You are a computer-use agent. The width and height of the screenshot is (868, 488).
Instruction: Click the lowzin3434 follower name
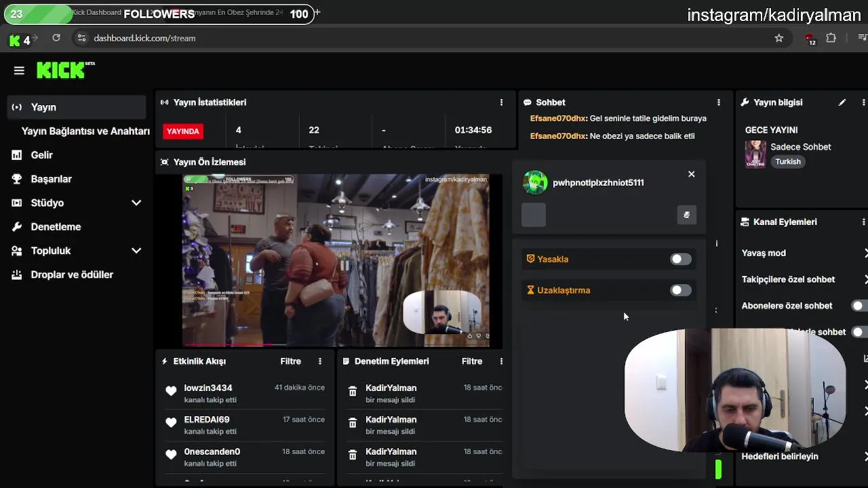coord(208,388)
